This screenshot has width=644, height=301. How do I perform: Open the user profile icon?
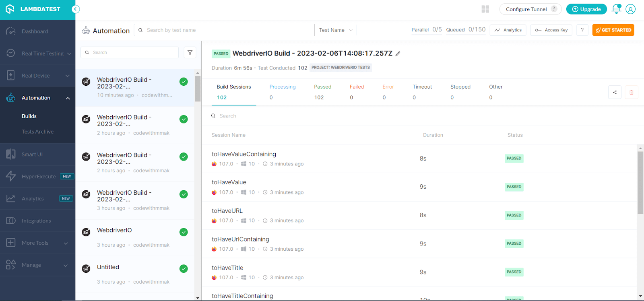coord(631,9)
